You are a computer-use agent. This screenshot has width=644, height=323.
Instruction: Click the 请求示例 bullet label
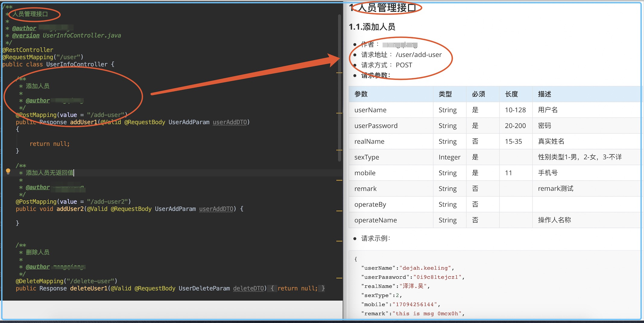pyautogui.click(x=376, y=238)
